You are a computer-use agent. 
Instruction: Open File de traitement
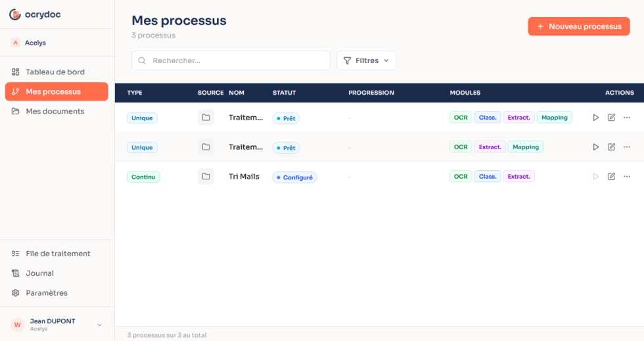(x=57, y=254)
